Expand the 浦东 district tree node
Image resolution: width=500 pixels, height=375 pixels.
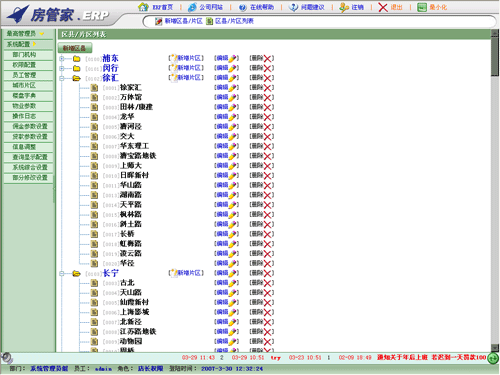click(62, 59)
